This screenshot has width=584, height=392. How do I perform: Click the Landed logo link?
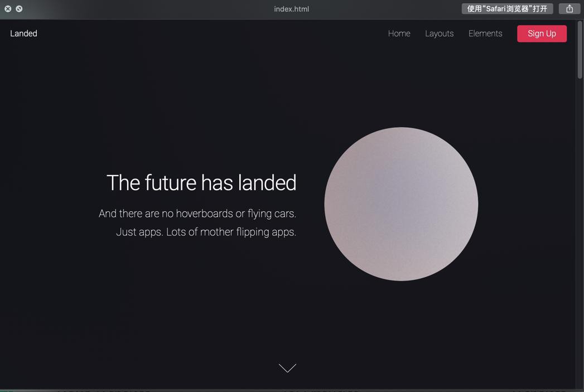(x=23, y=33)
